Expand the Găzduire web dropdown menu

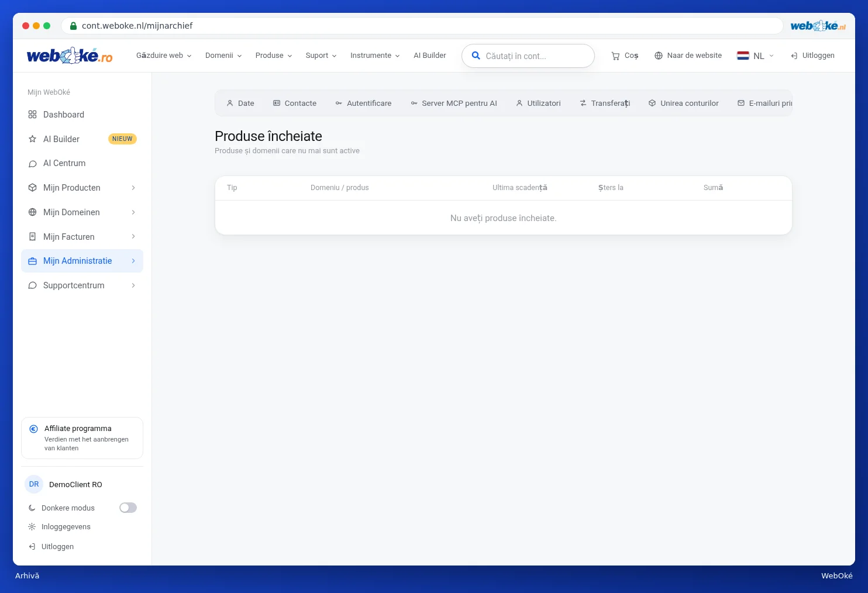pyautogui.click(x=164, y=56)
